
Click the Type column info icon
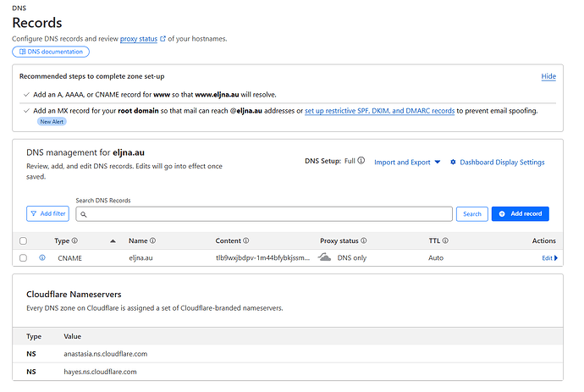pyautogui.click(x=74, y=240)
